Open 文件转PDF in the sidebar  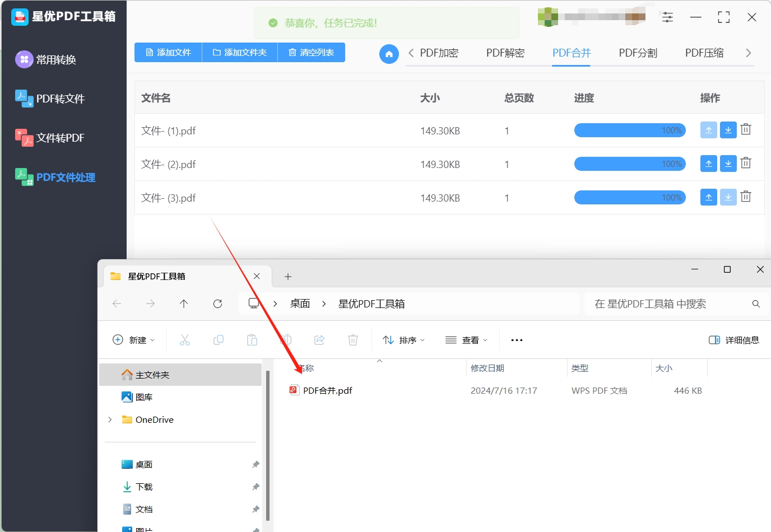pos(50,138)
